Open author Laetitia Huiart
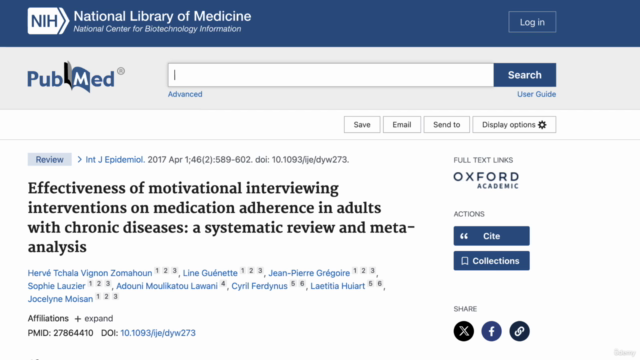 pos(338,286)
